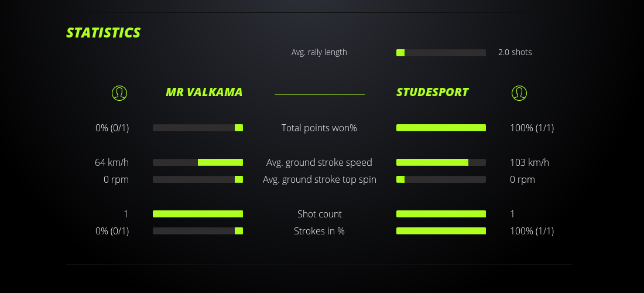Click the Avg. ground stroke top spin label

coord(319,179)
